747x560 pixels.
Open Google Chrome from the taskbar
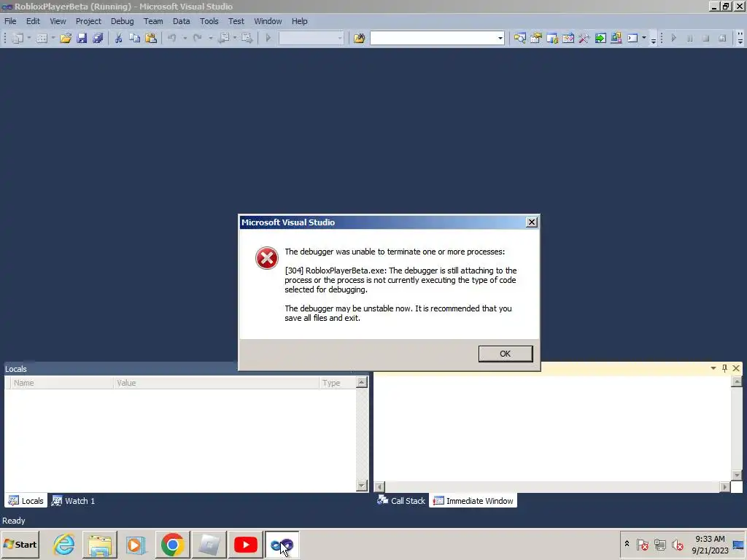(x=172, y=544)
